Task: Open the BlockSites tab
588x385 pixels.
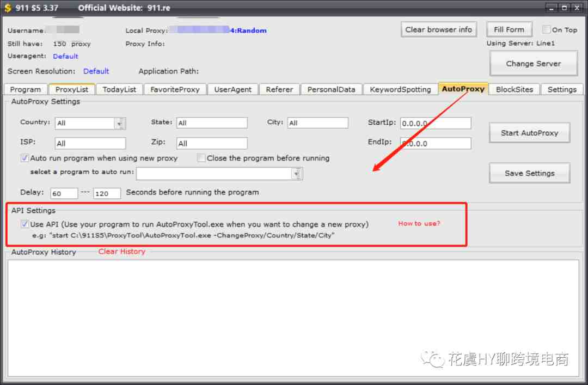Action: pyautogui.click(x=514, y=89)
